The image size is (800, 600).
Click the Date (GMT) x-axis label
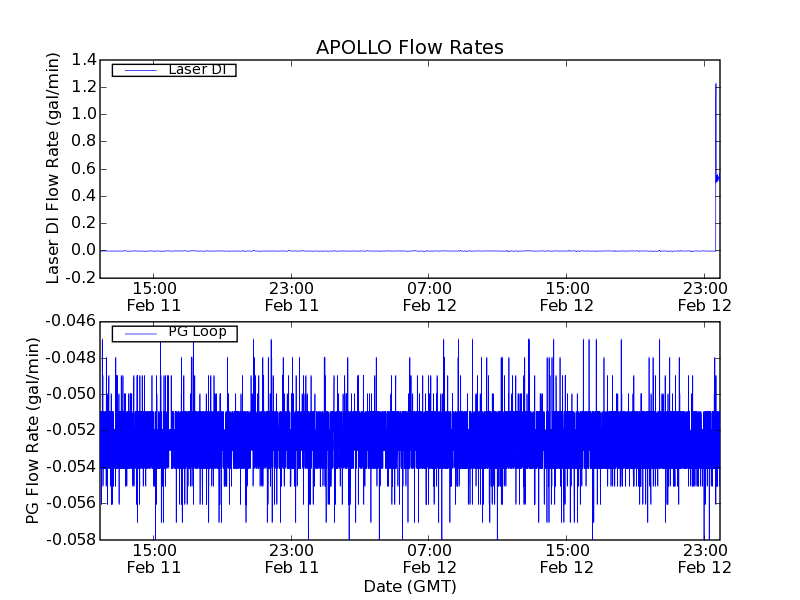coord(409,586)
